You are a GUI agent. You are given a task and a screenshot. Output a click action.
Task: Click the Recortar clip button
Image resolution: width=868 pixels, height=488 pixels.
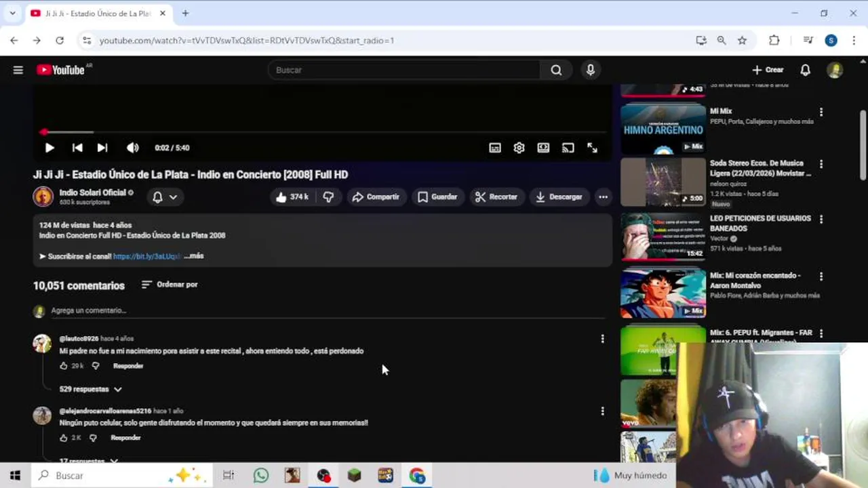[x=496, y=197]
